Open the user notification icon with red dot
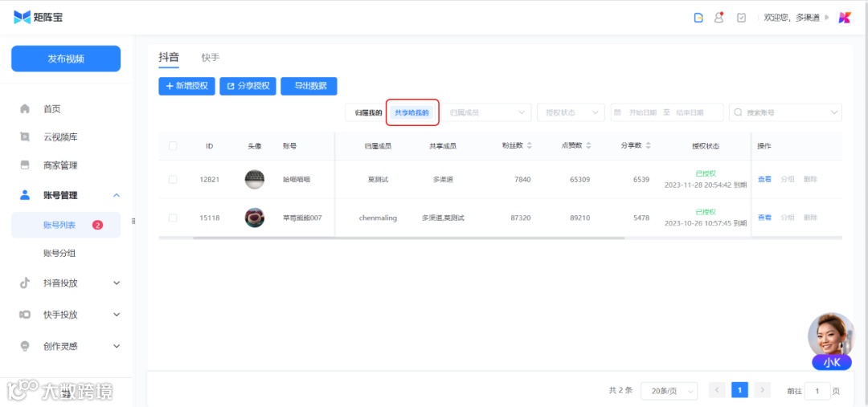The height and width of the screenshot is (407, 868). point(719,17)
